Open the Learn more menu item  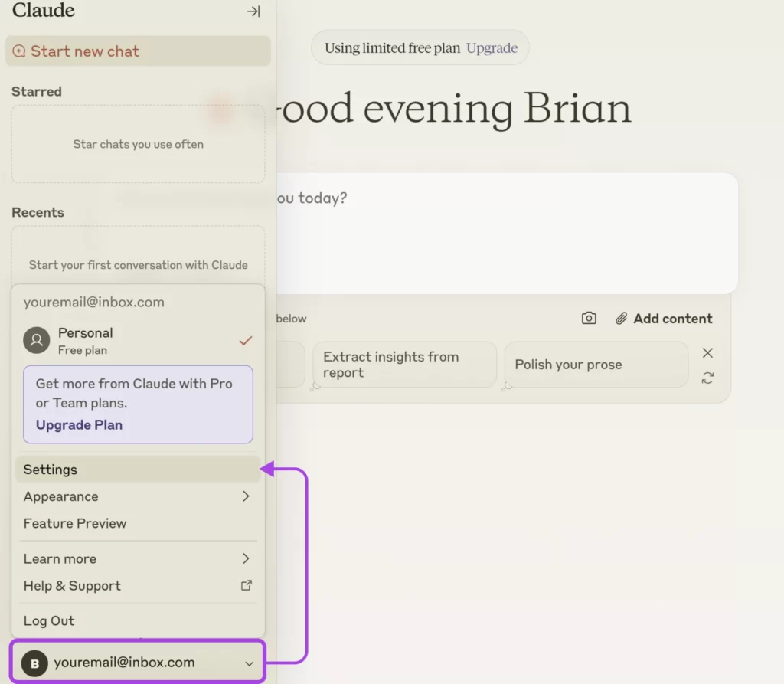[x=138, y=558]
